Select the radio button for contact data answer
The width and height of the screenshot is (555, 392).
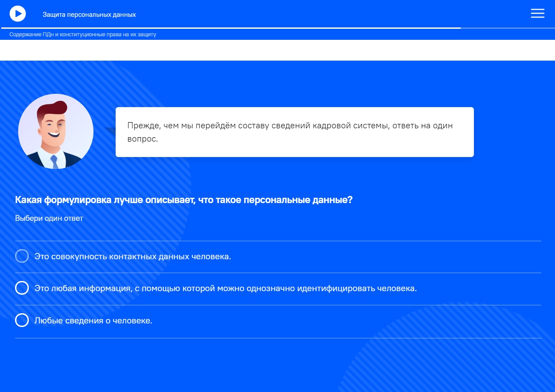22,256
